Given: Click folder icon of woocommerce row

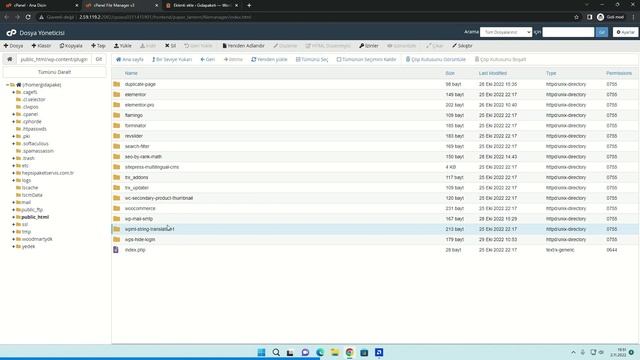Looking at the screenshot, I should [117, 208].
